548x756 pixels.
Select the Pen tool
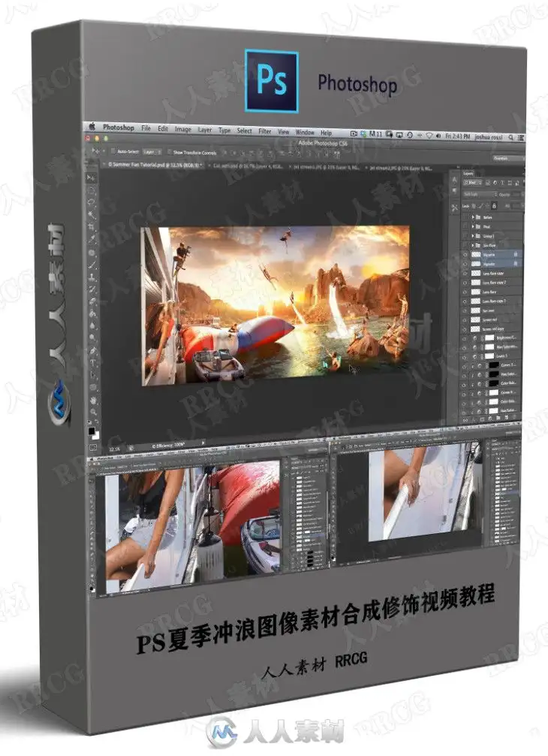92,350
